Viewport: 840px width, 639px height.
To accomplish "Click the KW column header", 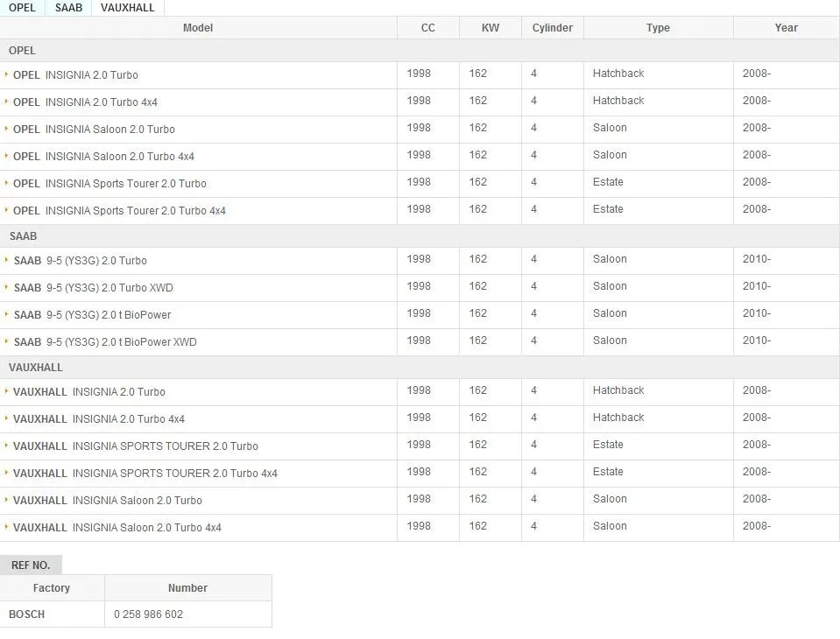I will coord(491,28).
